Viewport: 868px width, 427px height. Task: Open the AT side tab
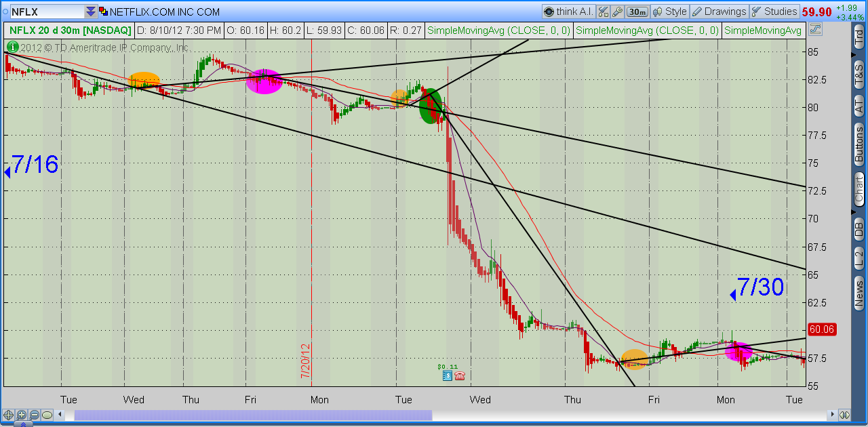pos(859,105)
